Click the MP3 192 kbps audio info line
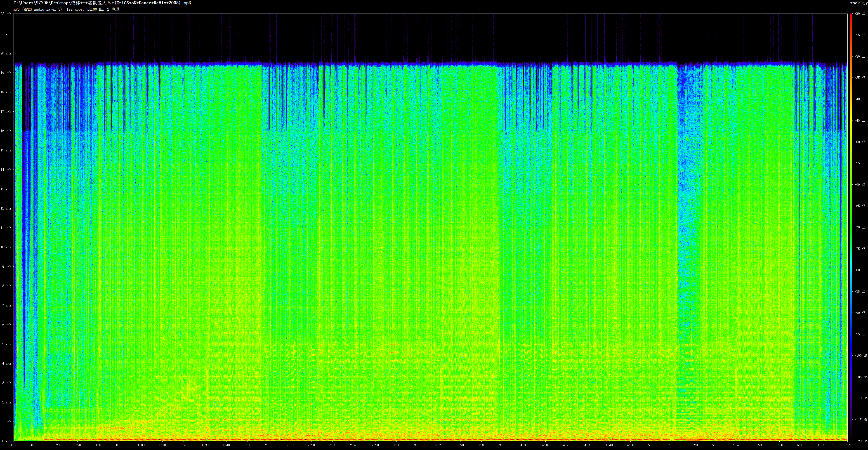 (x=66, y=9)
